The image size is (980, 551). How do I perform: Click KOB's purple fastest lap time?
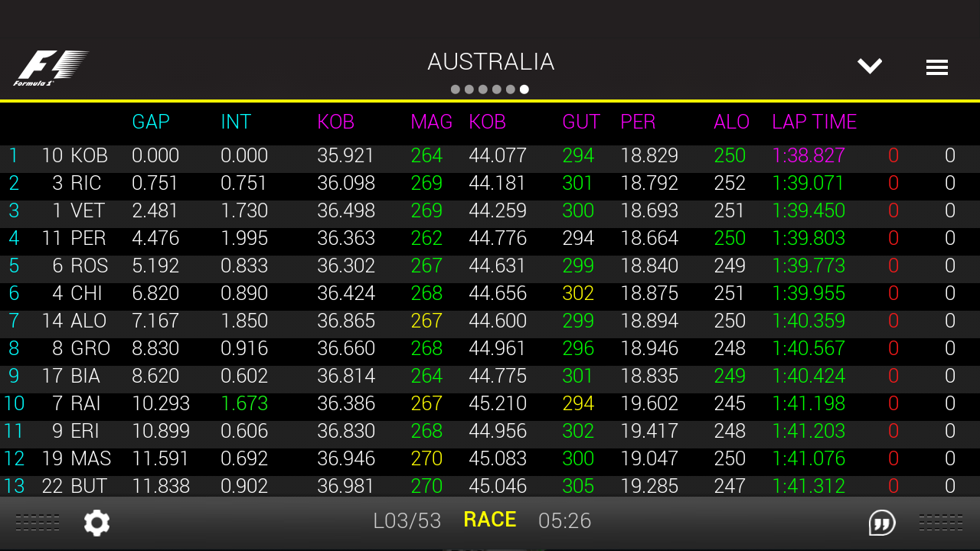pos(808,155)
